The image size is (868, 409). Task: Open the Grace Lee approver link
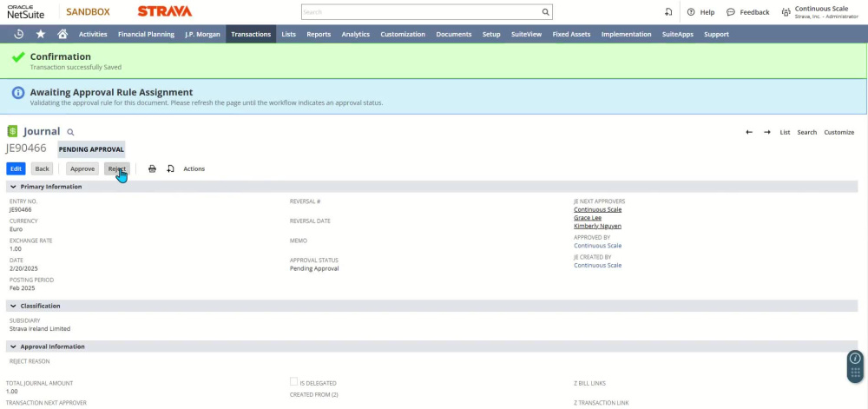pos(588,218)
